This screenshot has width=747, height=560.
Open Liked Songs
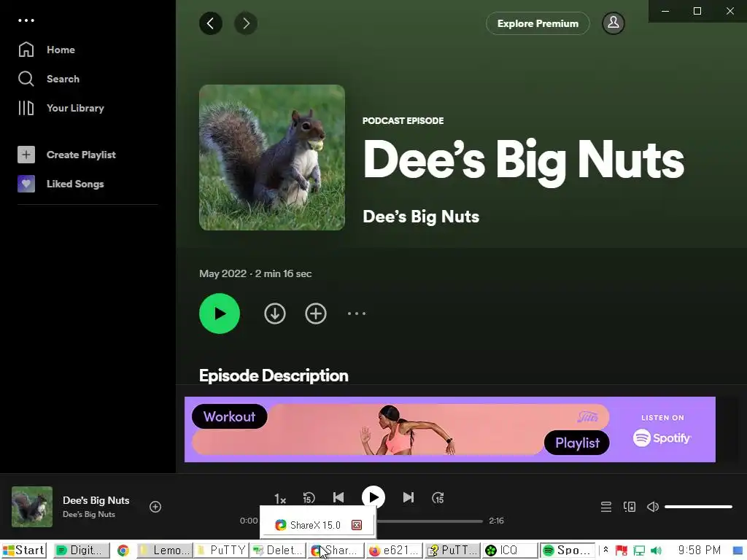point(61,184)
